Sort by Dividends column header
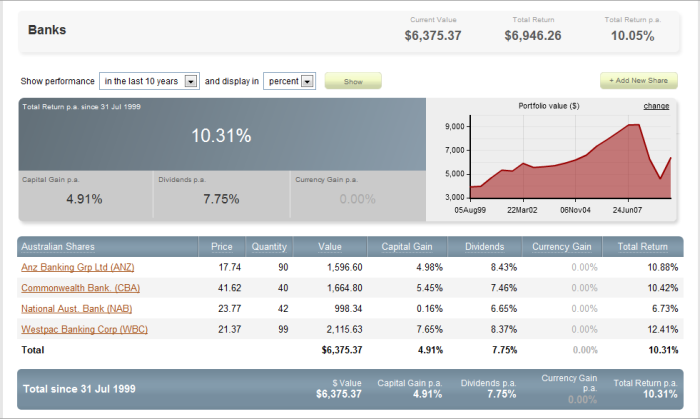The image size is (700, 419). click(484, 247)
